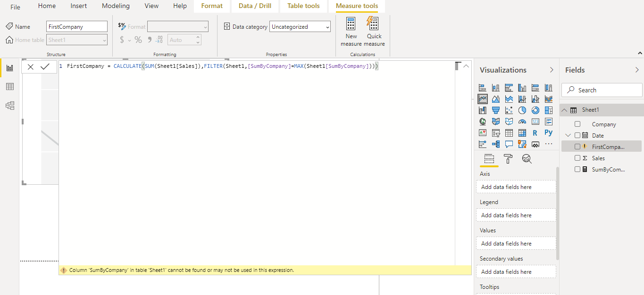
Task: Apply percentage format button
Action: tap(138, 40)
